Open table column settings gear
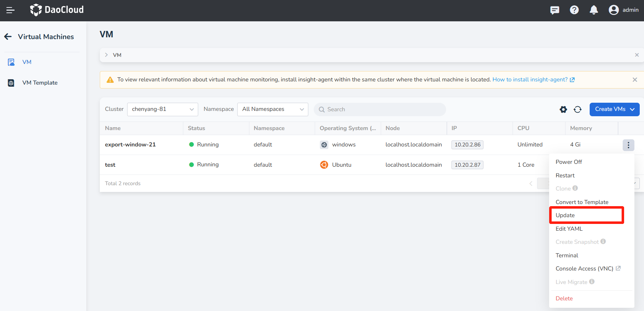The image size is (644, 311). click(563, 109)
